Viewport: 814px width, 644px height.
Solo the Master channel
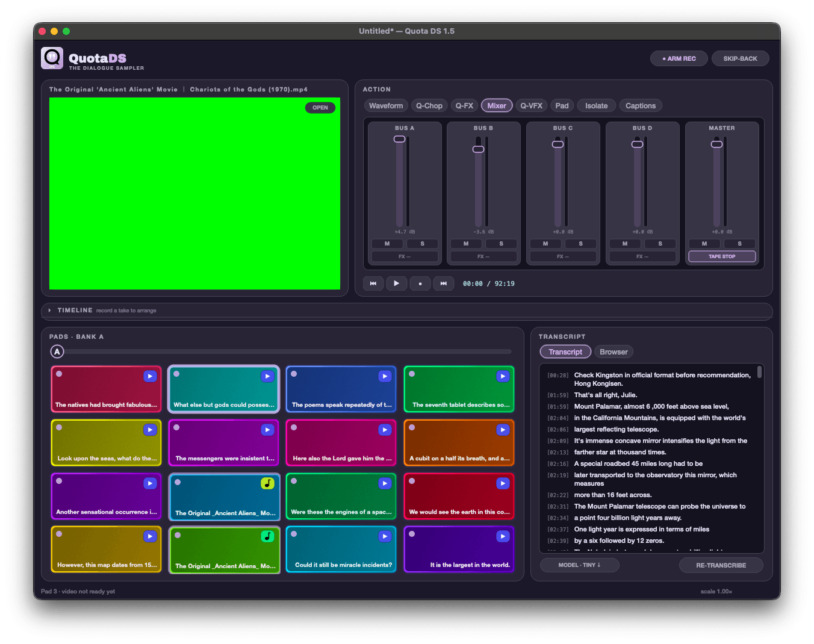click(x=739, y=244)
